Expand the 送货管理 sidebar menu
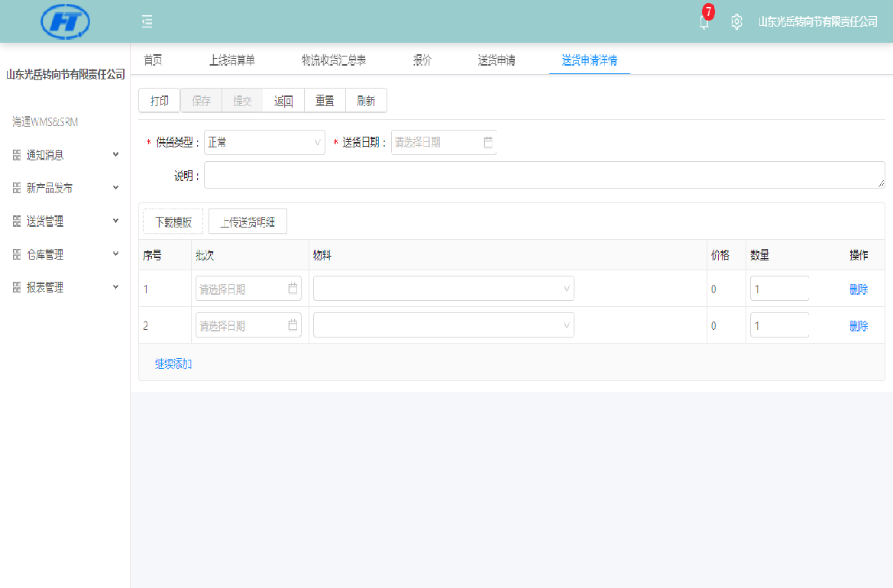The width and height of the screenshot is (893, 588). pyautogui.click(x=65, y=221)
